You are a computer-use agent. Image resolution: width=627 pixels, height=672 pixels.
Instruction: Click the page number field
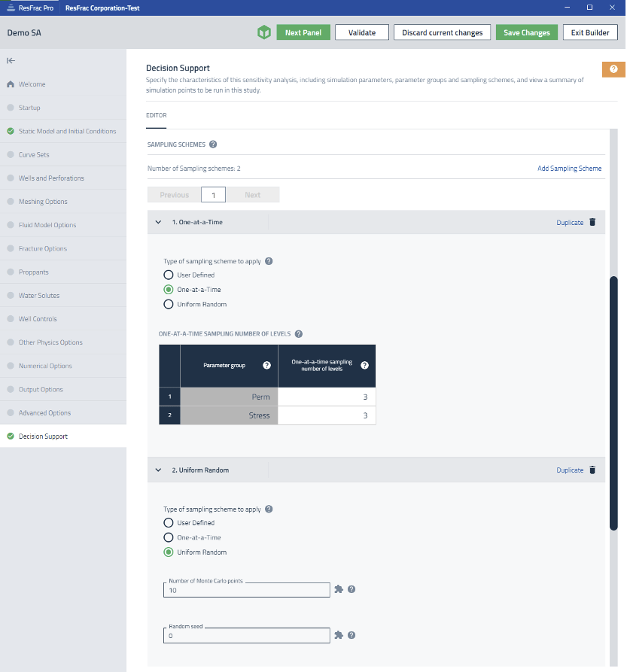click(x=214, y=195)
